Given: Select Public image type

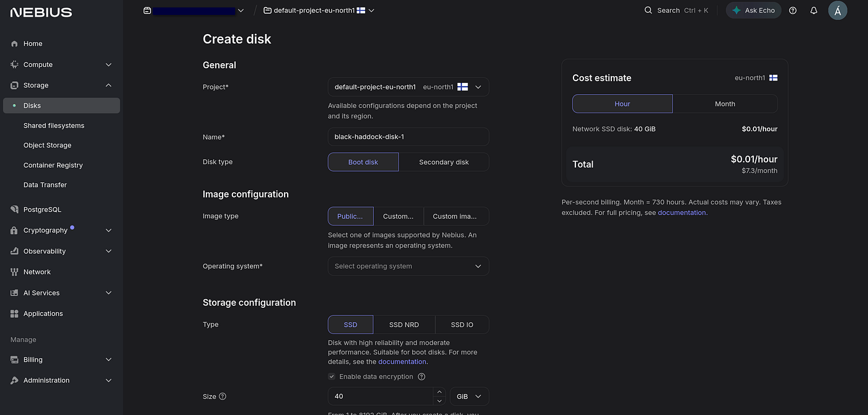Looking at the screenshot, I should (350, 216).
